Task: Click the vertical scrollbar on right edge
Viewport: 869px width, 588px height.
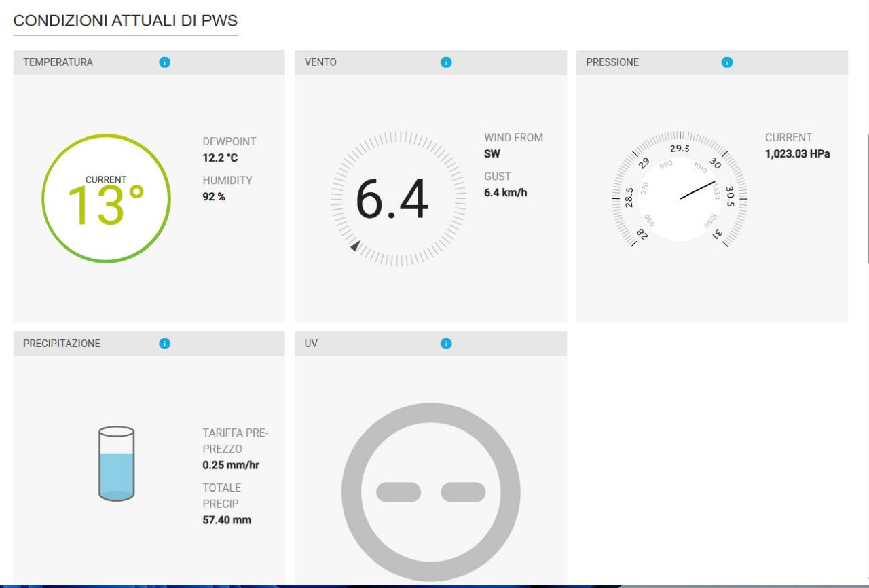Action: coord(868,197)
